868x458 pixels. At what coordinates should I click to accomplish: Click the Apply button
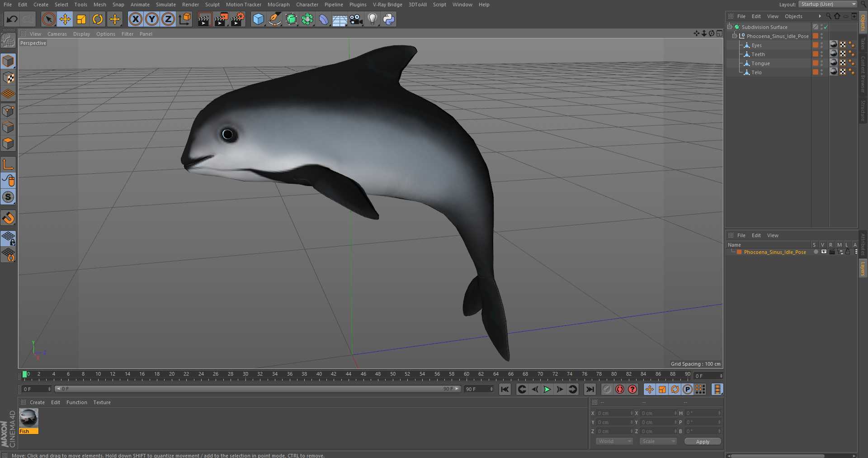[x=703, y=442]
